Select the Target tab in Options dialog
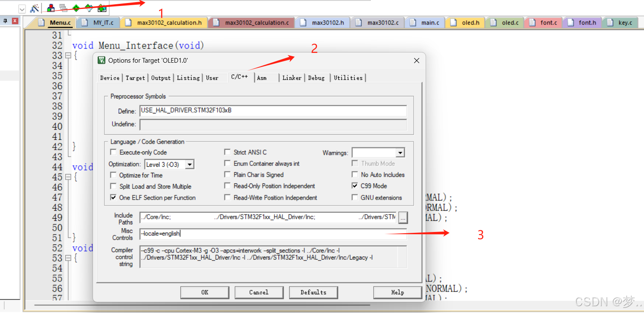Screen dimensions: 644x313 coord(135,78)
